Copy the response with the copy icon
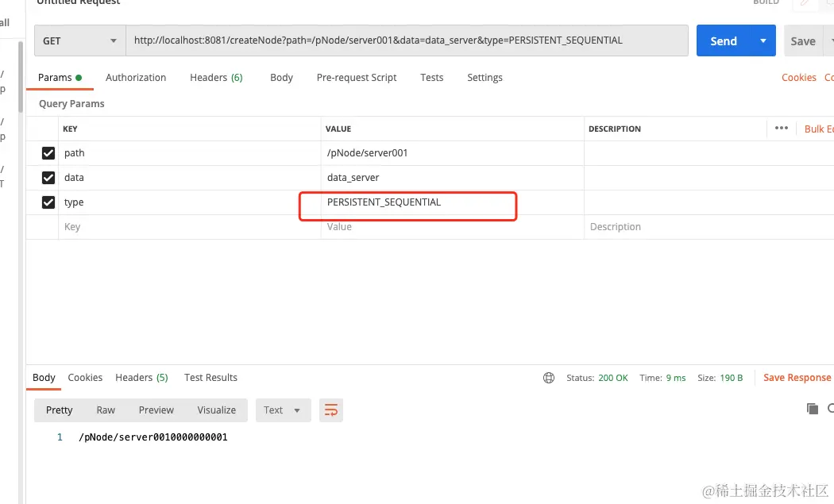 click(x=813, y=408)
